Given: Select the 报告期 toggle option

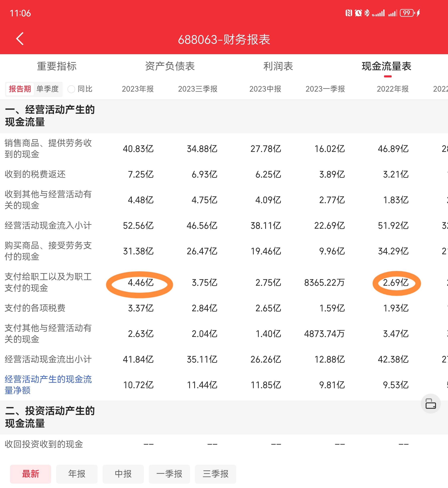Looking at the screenshot, I should click(20, 89).
